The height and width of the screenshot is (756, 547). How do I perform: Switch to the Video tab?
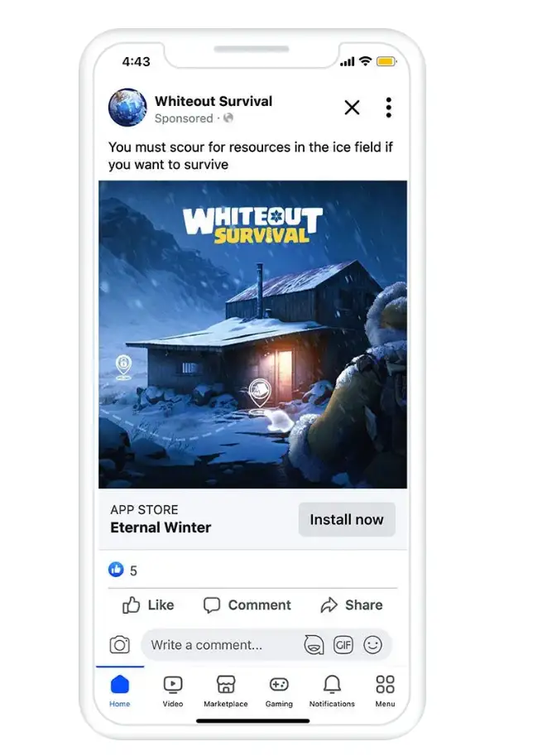tap(172, 691)
